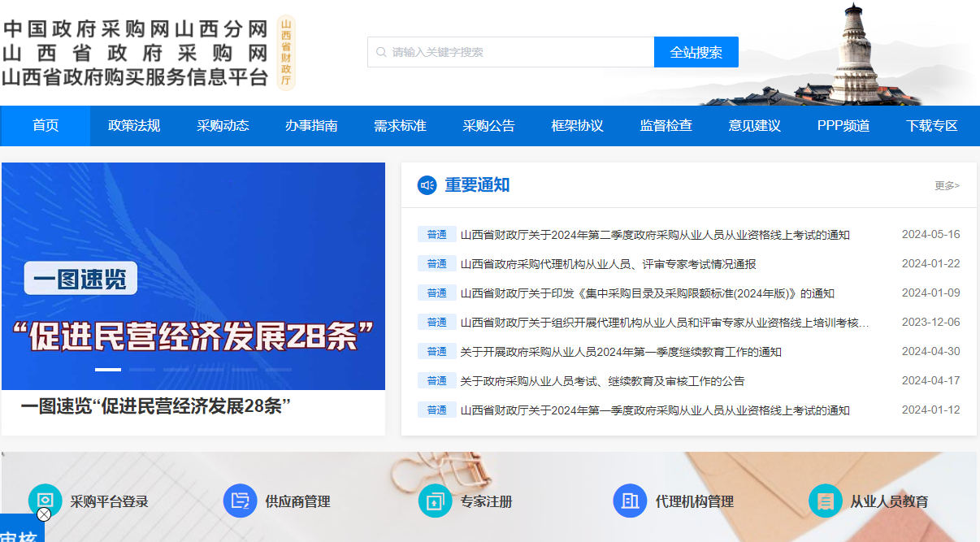Image resolution: width=980 pixels, height=542 pixels.
Task: Switch to the 首页 tab
Action: click(45, 125)
